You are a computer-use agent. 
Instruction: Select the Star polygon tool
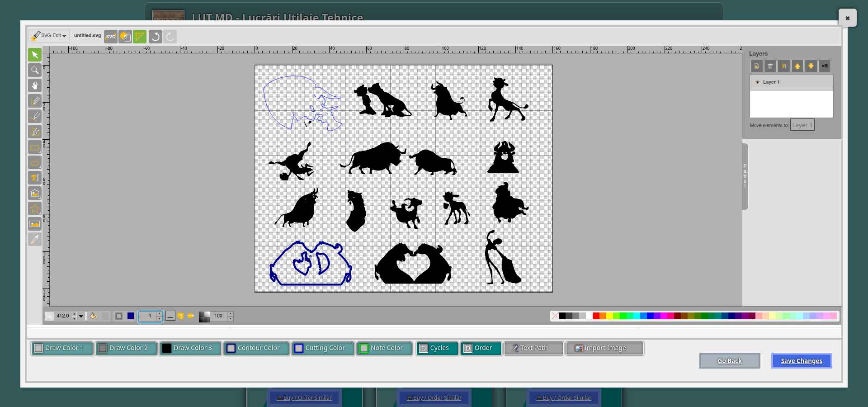35,208
